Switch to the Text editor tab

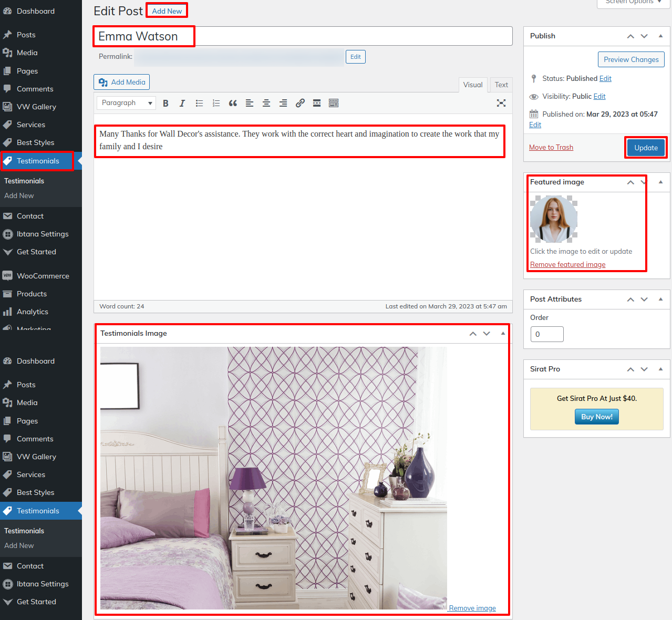(501, 85)
